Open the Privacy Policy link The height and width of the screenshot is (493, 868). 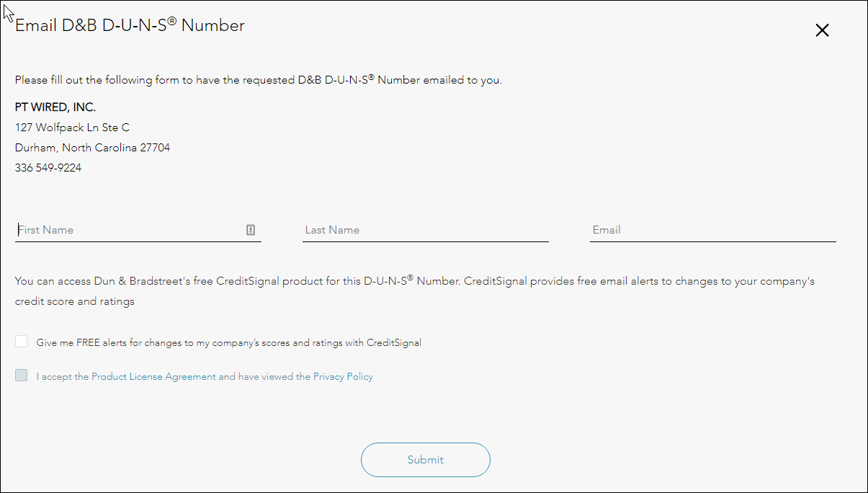coord(343,376)
